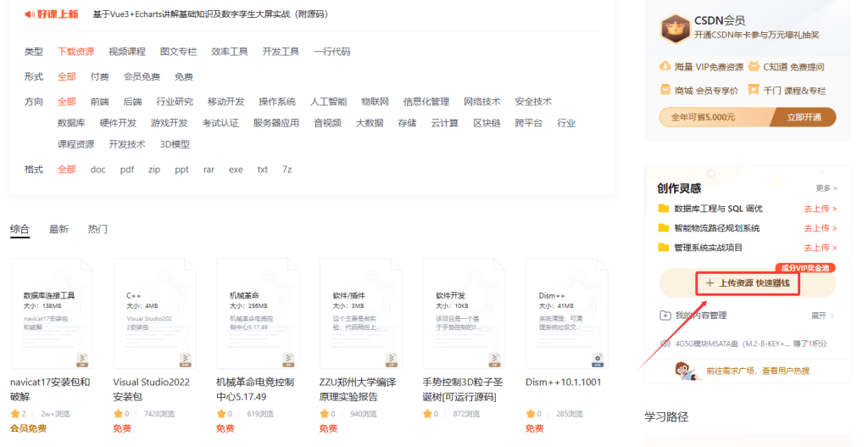
Task: Switch to the 热门 sort tab
Action: pyautogui.click(x=97, y=229)
